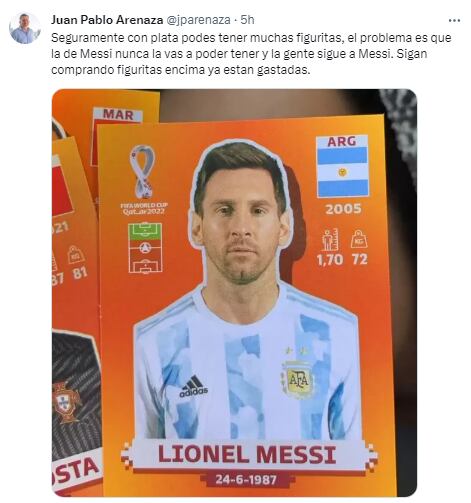Screen dimensions: 471x503
Task: Click the 5h timestamp of the tweet
Action: point(247,20)
